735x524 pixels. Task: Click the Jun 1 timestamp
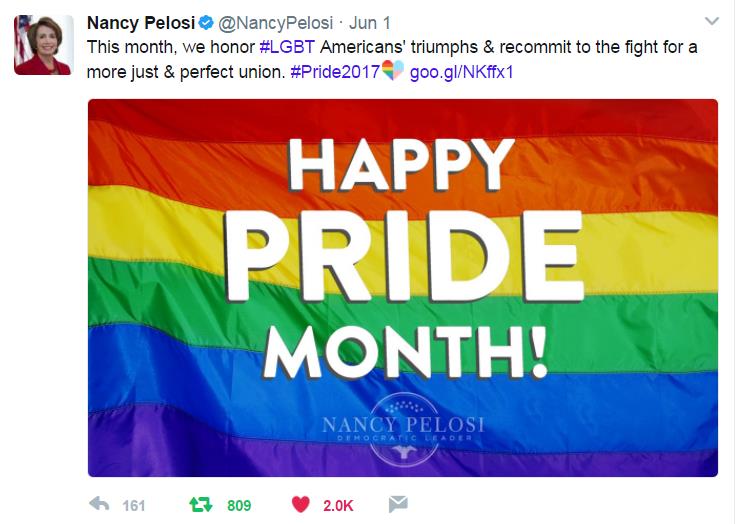[x=368, y=23]
